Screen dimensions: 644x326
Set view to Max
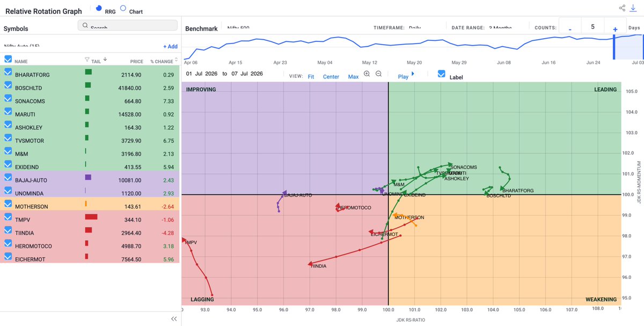[x=353, y=77]
